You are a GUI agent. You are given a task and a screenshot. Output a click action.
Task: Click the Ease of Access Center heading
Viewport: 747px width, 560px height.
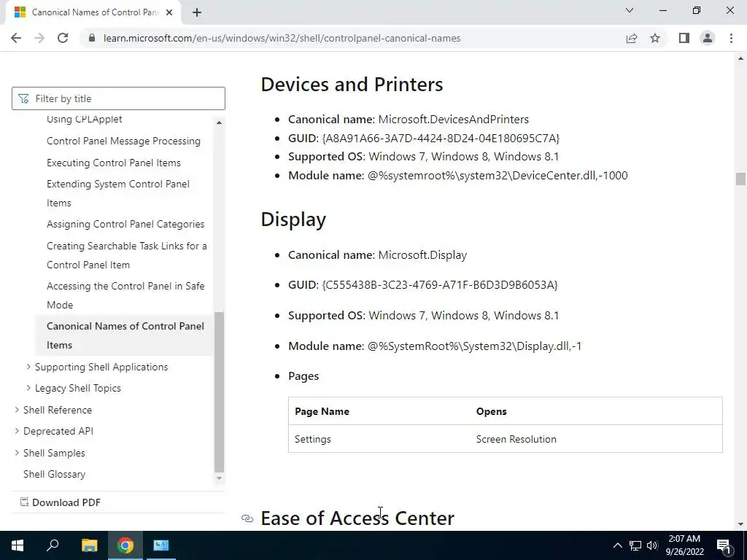[x=357, y=518]
